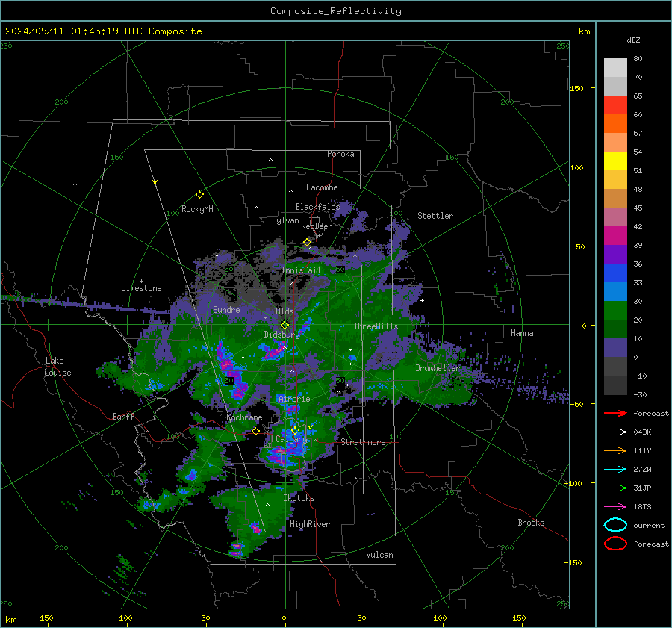Select the Innisfail label on the map
Viewport: 672px width, 628px height.
(301, 270)
